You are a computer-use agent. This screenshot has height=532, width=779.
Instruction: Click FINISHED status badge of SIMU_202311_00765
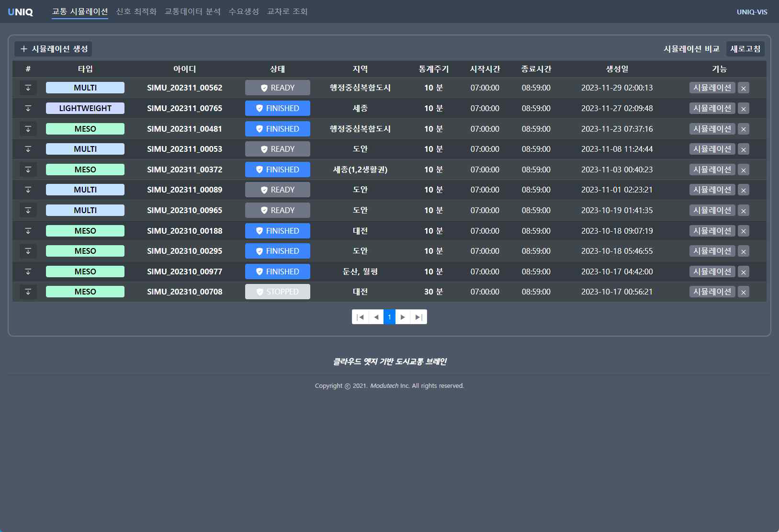pos(278,108)
